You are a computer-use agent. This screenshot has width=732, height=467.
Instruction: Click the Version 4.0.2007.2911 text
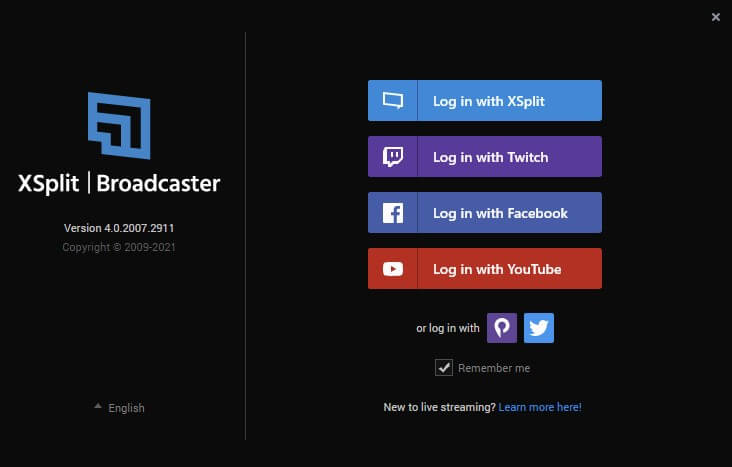coord(119,228)
